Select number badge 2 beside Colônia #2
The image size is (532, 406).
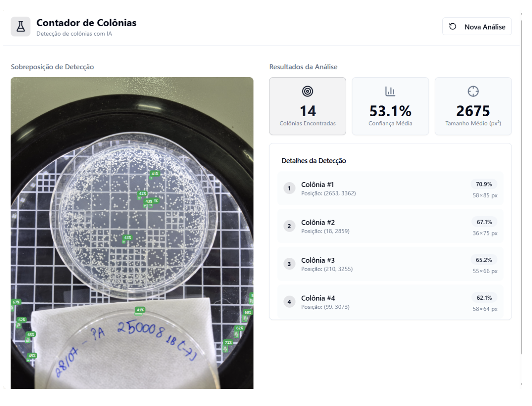tap(289, 226)
